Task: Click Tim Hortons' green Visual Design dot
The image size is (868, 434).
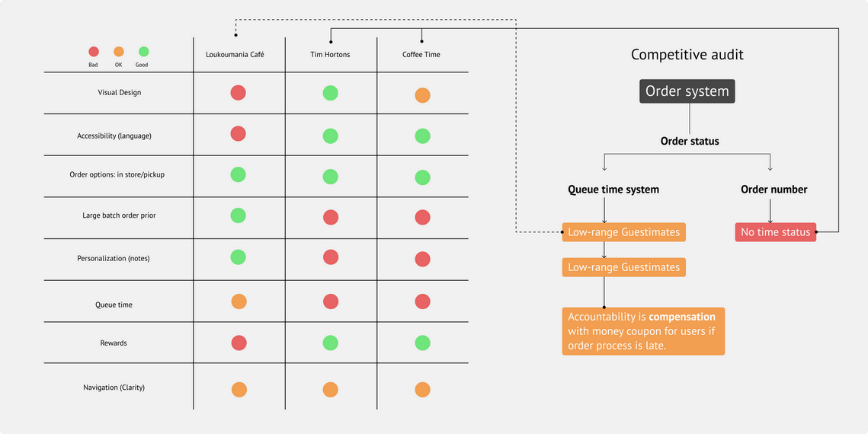Action: click(x=331, y=92)
